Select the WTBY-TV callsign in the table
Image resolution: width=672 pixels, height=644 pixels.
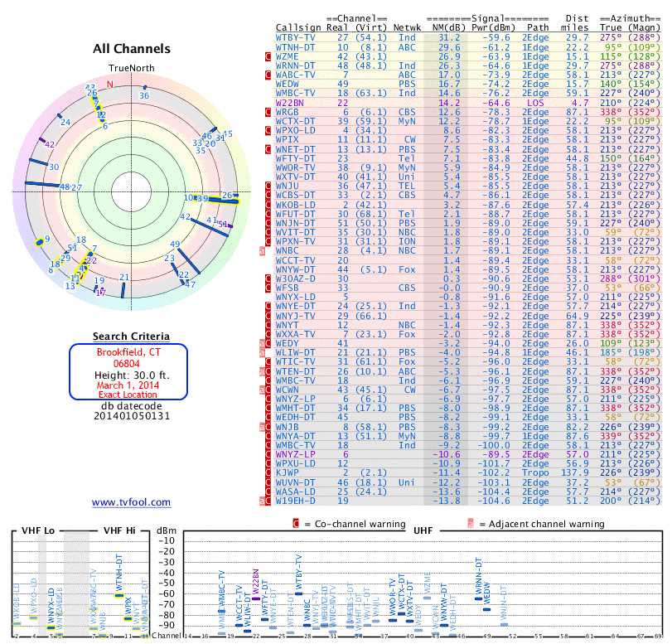[294, 38]
